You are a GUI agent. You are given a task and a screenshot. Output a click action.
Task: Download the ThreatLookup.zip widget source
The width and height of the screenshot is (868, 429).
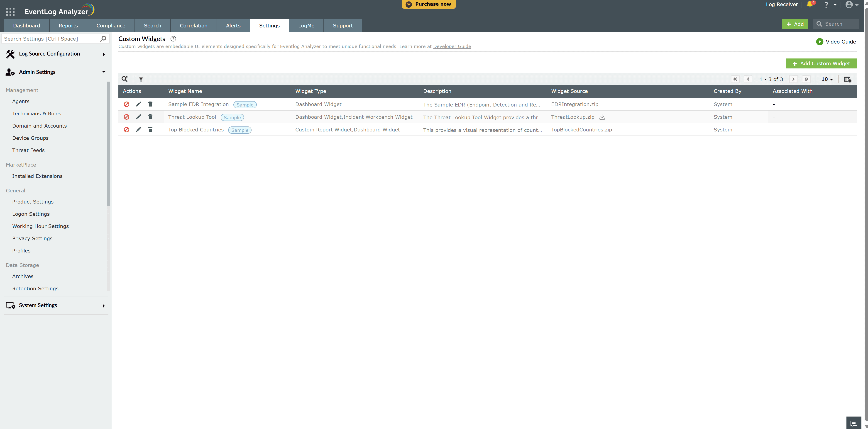tap(602, 117)
